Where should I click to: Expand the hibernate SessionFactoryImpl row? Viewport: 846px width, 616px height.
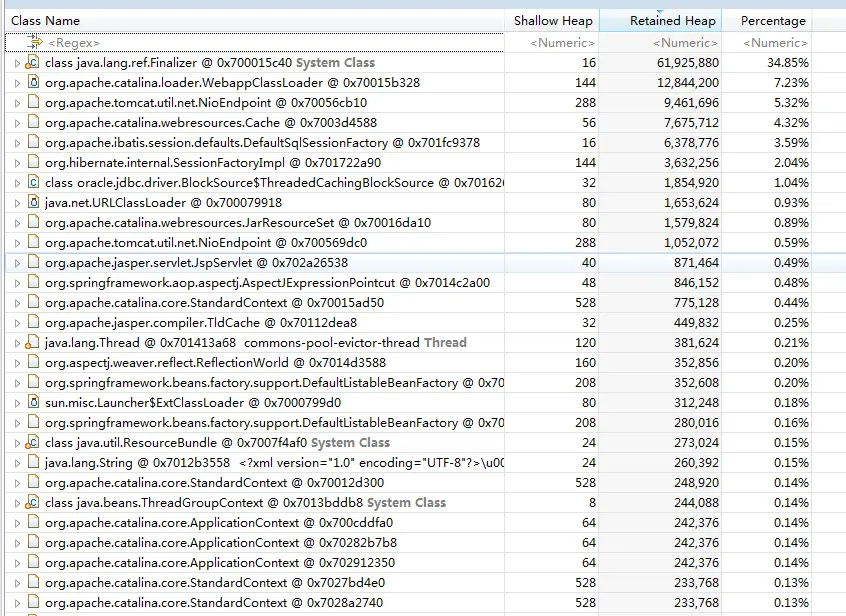click(x=17, y=163)
